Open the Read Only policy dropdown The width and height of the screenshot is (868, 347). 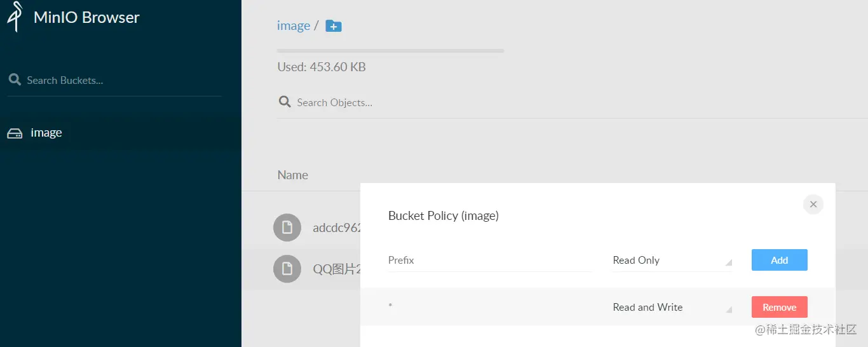pyautogui.click(x=672, y=260)
